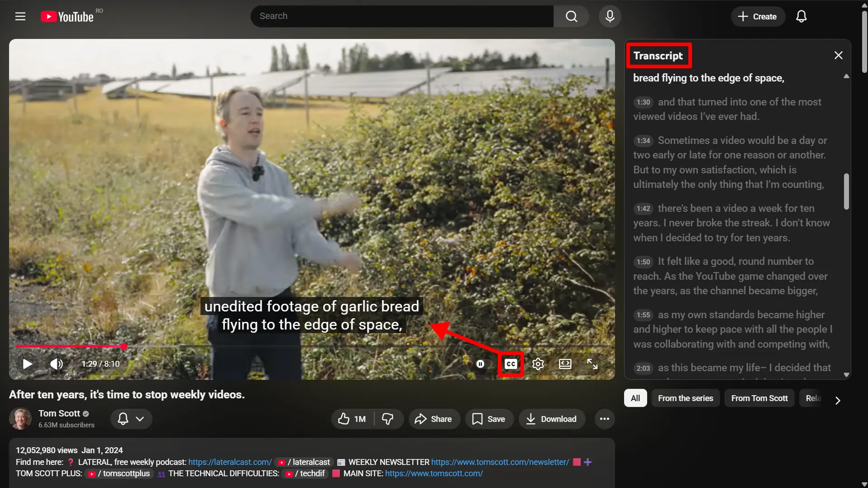This screenshot has width=868, height=488.
Task: Start voice search with microphone
Action: pos(610,16)
